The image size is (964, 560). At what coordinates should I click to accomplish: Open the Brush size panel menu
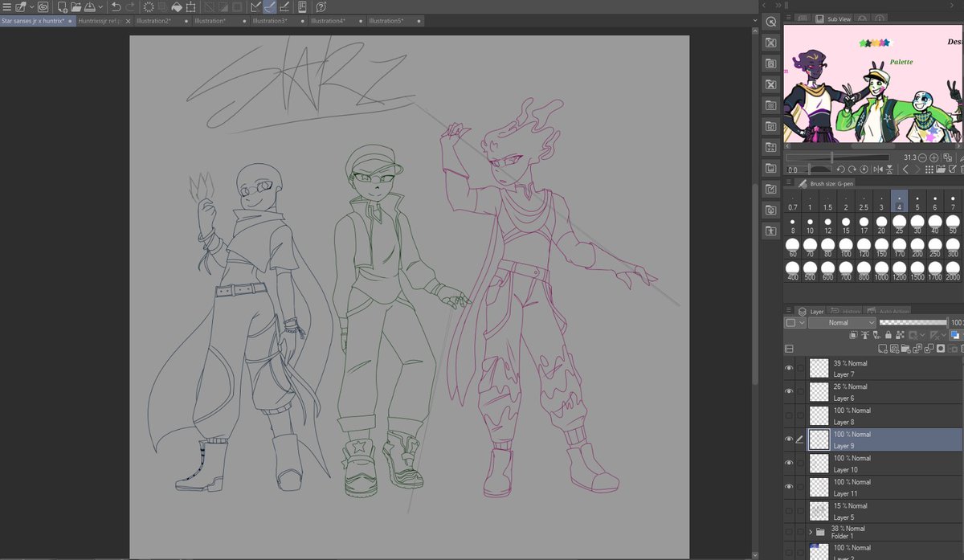(788, 182)
